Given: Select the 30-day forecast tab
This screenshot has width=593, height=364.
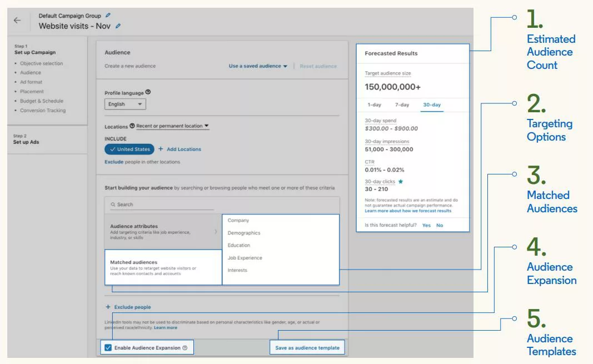Looking at the screenshot, I should coord(432,104).
